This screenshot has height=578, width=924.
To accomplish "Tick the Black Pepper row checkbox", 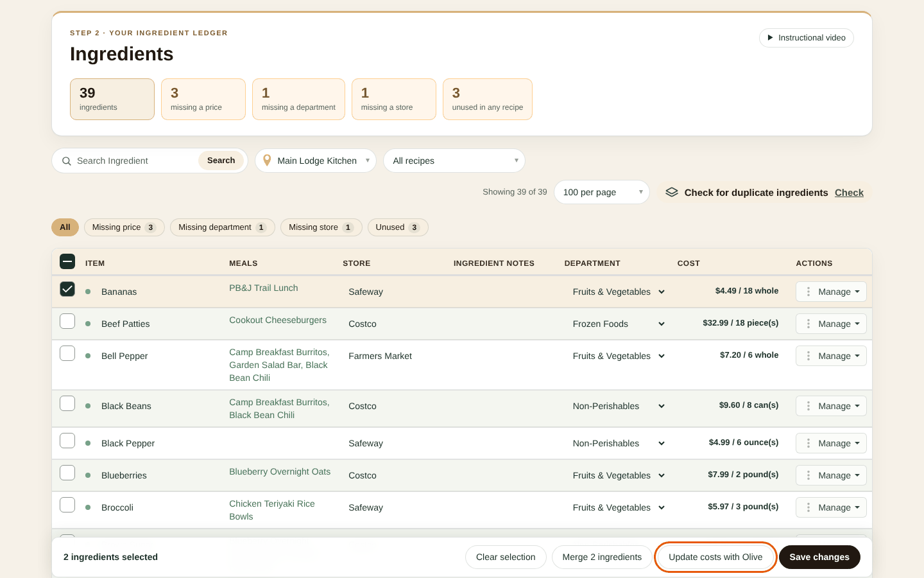I will pos(67,441).
